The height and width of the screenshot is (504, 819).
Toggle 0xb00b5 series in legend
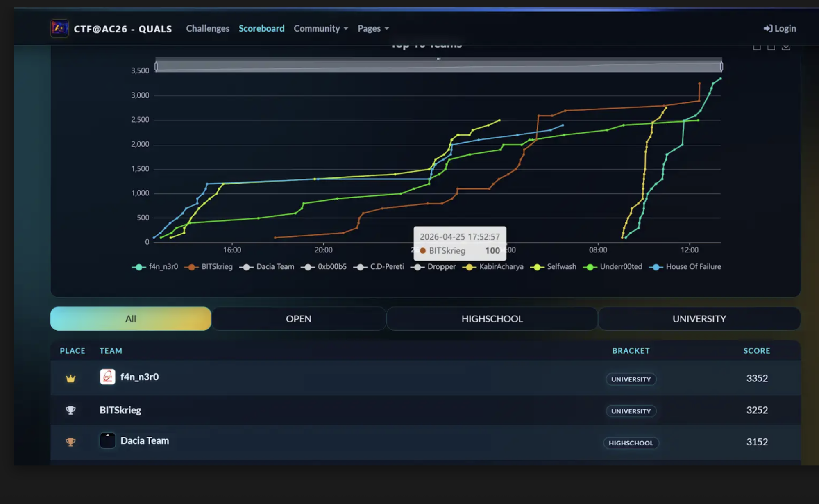(x=324, y=267)
